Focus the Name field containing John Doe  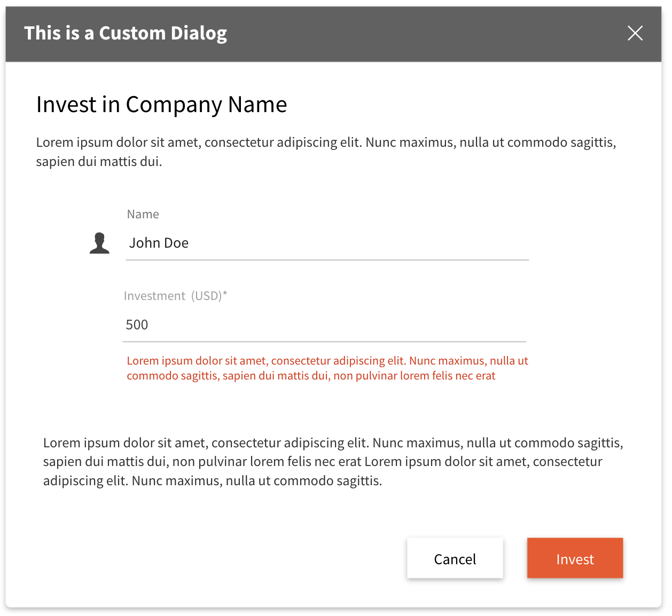click(327, 243)
